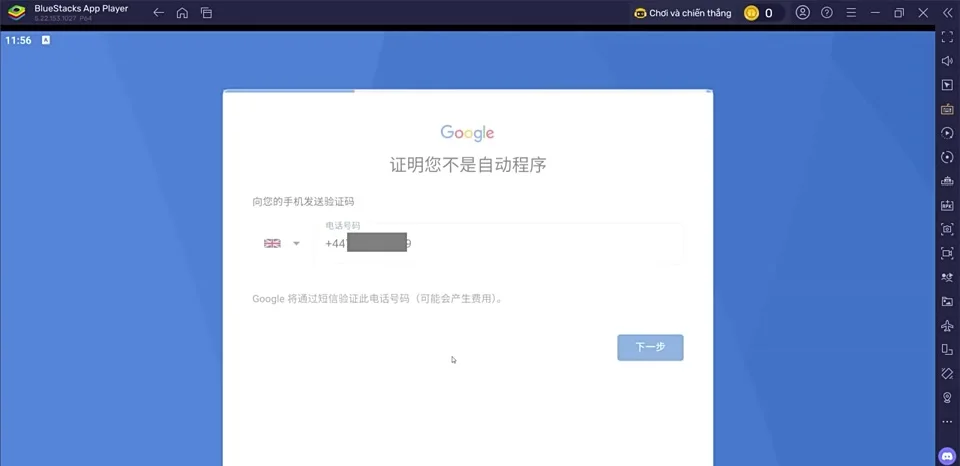The image size is (960, 466).
Task: Open the media manager folder icon
Action: pos(947,301)
